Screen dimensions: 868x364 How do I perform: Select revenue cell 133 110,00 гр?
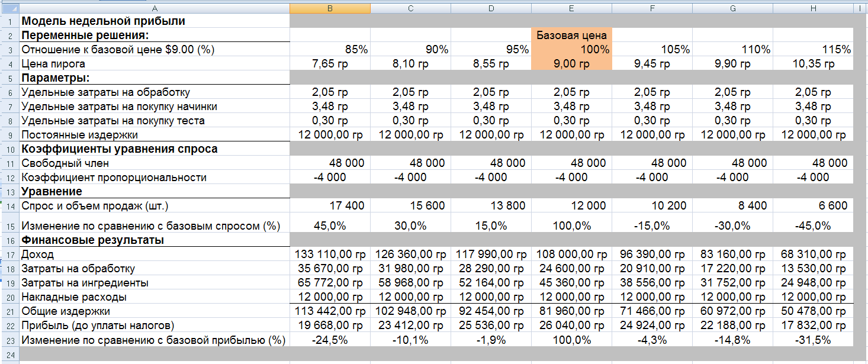[330, 255]
